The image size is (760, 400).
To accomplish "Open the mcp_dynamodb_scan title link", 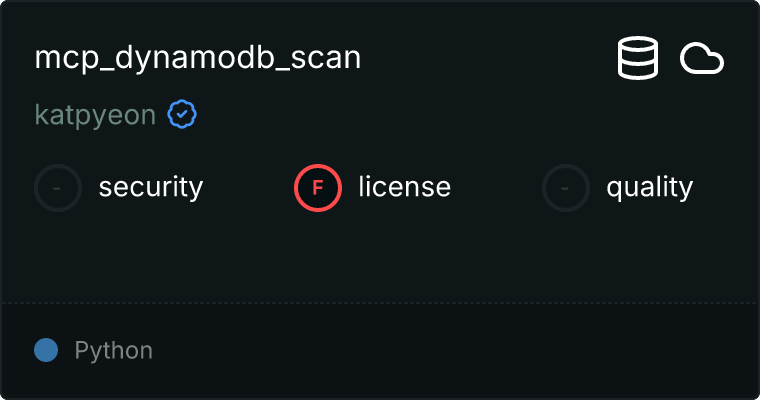I will click(198, 58).
